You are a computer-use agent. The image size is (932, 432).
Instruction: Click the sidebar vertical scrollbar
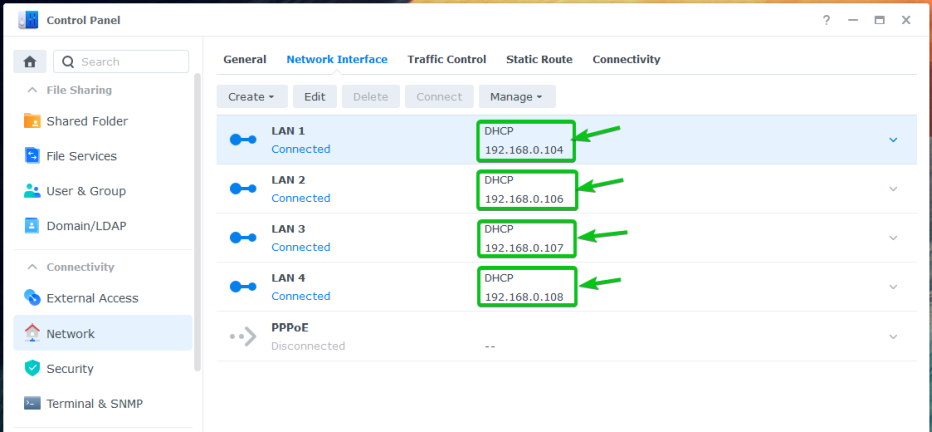[x=198, y=223]
